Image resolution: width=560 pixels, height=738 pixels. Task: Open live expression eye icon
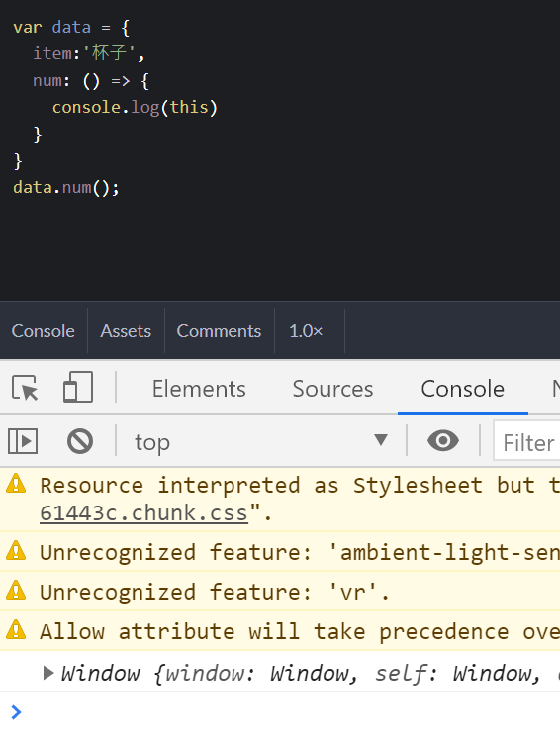tap(443, 441)
